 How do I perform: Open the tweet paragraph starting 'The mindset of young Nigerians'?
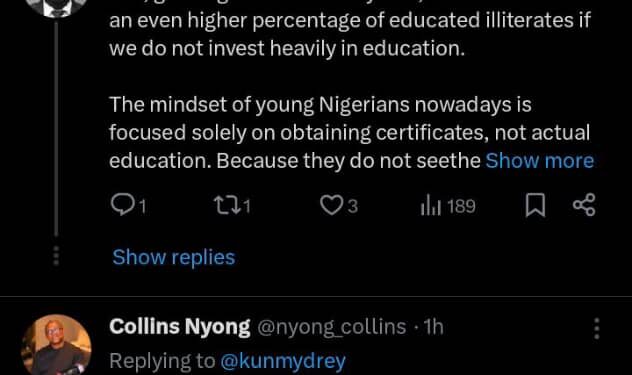coord(351,133)
